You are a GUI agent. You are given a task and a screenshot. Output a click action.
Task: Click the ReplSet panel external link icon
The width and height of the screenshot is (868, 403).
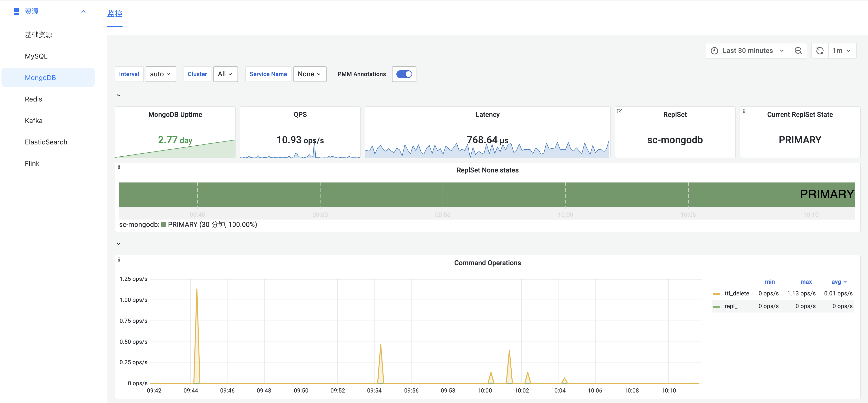tap(619, 111)
